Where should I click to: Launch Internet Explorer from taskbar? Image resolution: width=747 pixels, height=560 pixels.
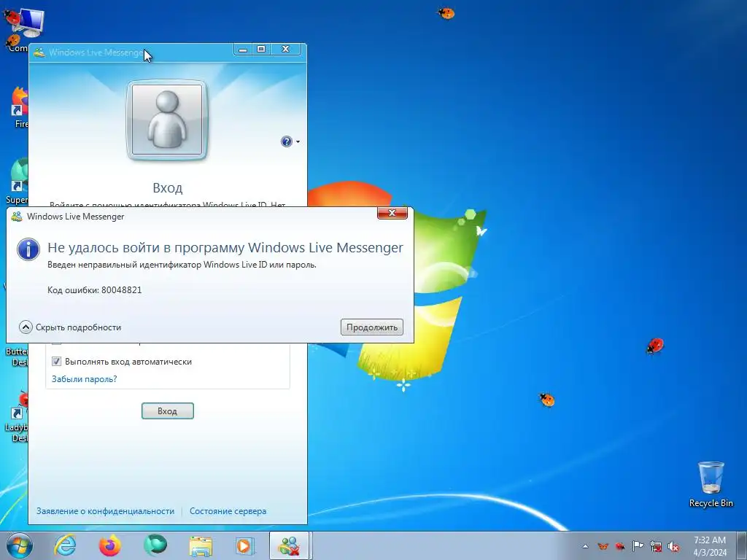65,545
